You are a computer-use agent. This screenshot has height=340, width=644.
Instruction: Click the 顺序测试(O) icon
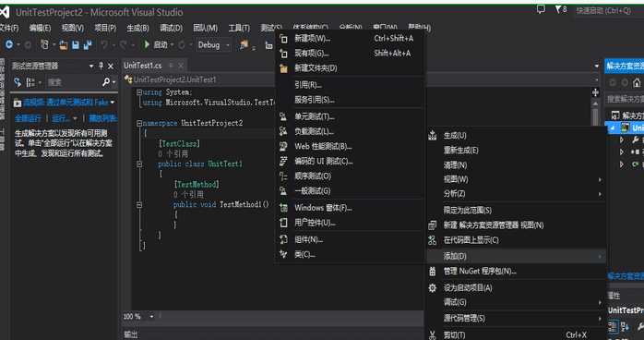click(283, 176)
